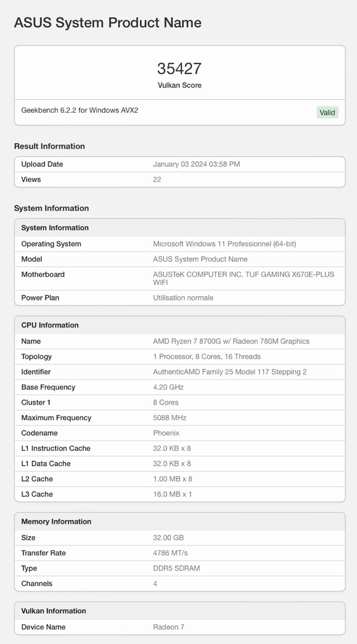Click the L3 Cache row value
The width and height of the screenshot is (357, 644).
173,494
